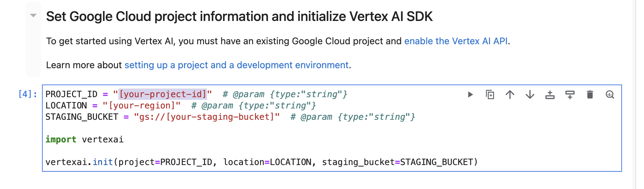Click the "[your-region]" string value
Viewport: 644px width, 189px height.
click(142, 105)
